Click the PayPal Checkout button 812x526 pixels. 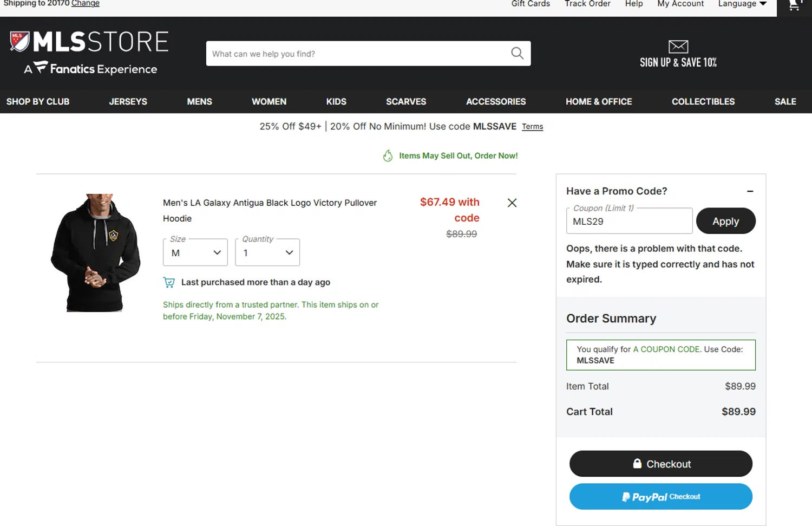(660, 496)
